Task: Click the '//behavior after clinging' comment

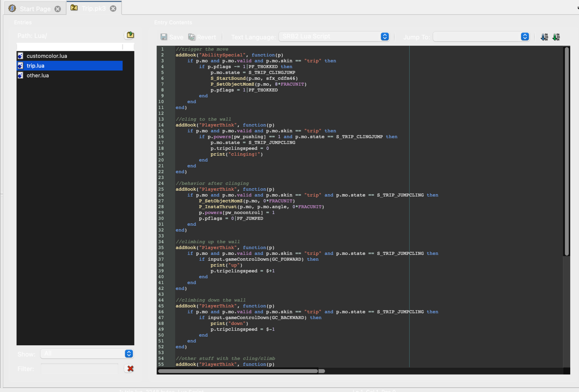Action: [212, 183]
